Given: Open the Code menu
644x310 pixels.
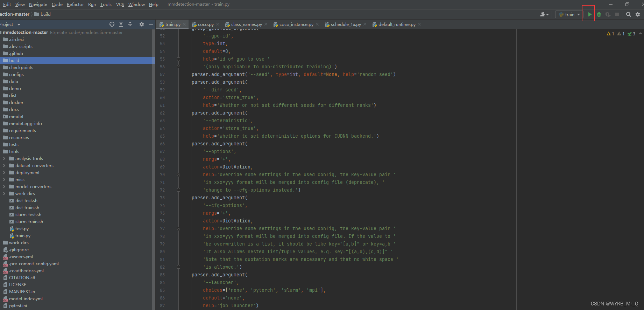Looking at the screenshot, I should [x=57, y=4].
